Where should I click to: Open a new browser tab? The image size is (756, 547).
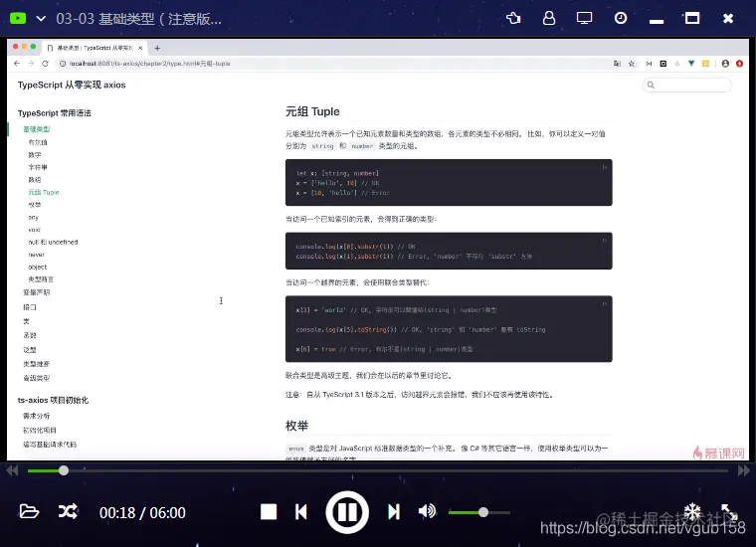point(157,48)
